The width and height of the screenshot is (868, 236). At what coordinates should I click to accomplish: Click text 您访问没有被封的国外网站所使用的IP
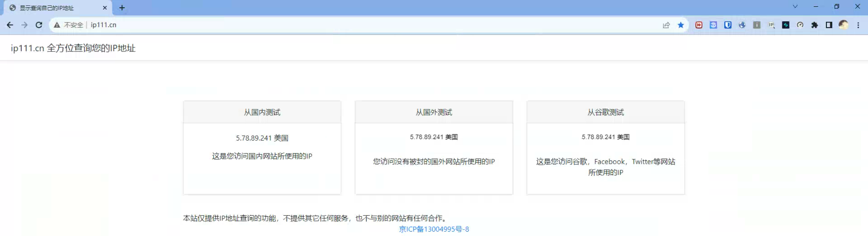point(434,161)
